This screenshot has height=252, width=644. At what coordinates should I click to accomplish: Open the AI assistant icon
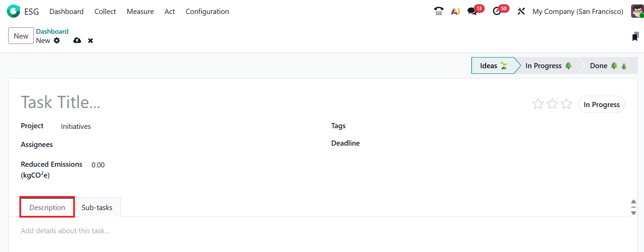(455, 11)
